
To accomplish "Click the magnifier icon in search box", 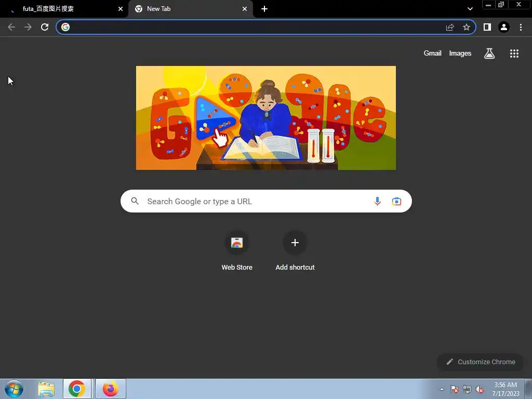I will [135, 201].
